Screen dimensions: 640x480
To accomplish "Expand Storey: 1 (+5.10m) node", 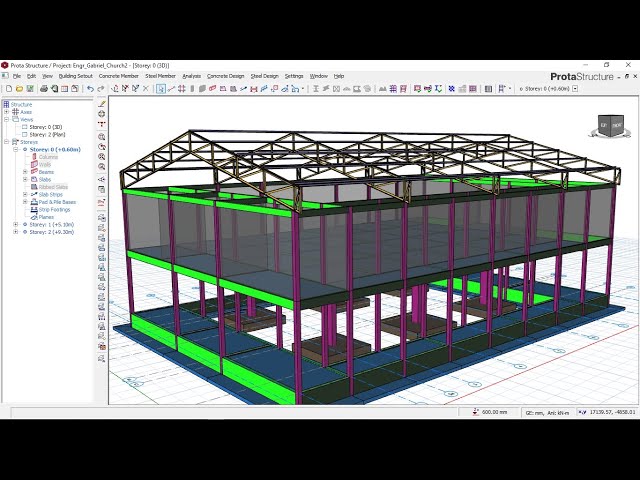I will 16,224.
